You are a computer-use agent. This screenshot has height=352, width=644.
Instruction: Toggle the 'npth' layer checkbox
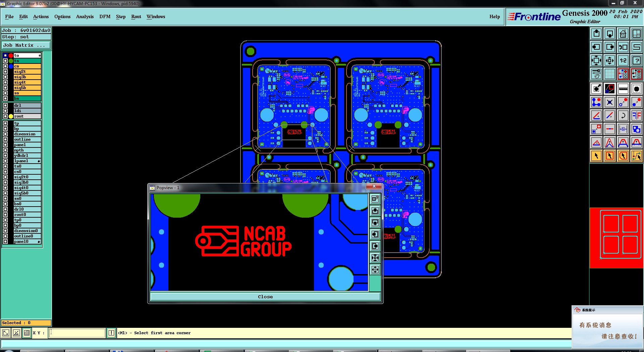[5, 150]
